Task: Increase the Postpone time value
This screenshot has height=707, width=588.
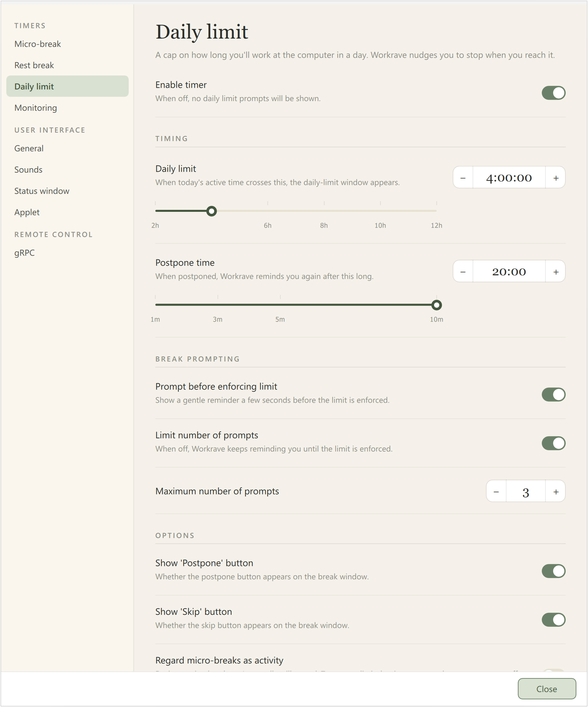Action: click(556, 271)
